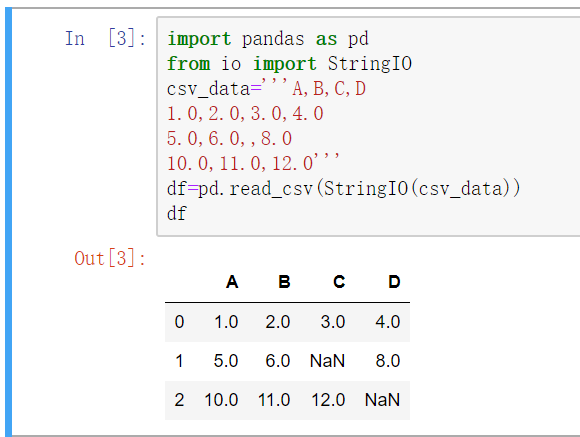Click cell value 10.0 in column A
The image size is (580, 437).
(221, 400)
